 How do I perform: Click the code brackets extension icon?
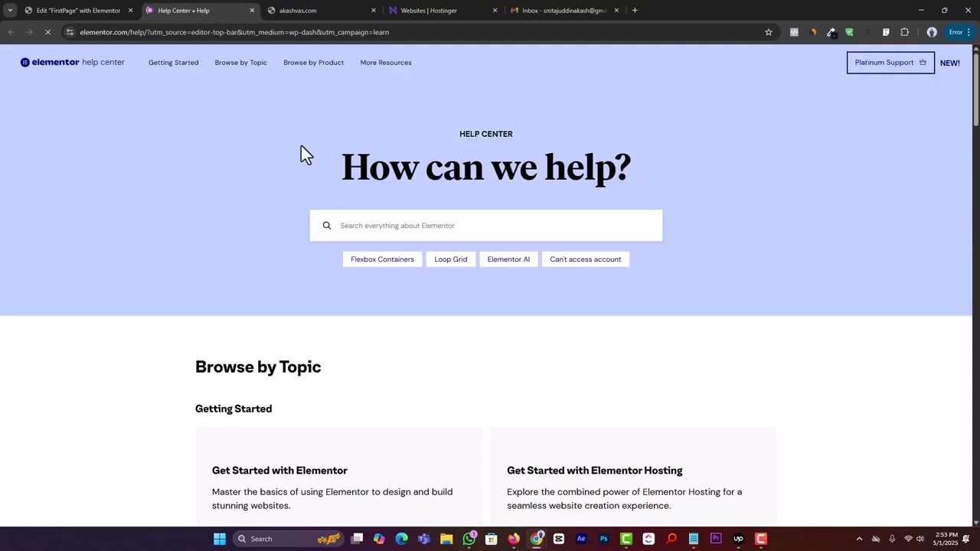click(x=794, y=32)
